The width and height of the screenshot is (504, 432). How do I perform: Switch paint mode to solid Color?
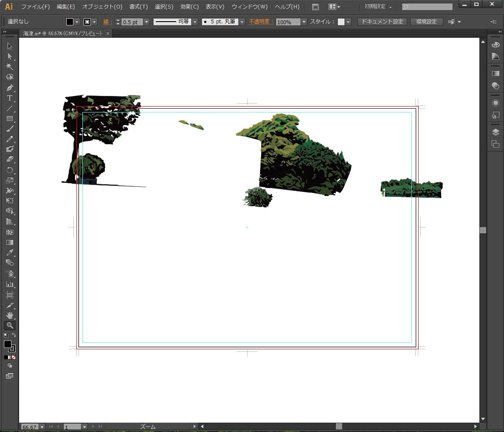pos(6,357)
